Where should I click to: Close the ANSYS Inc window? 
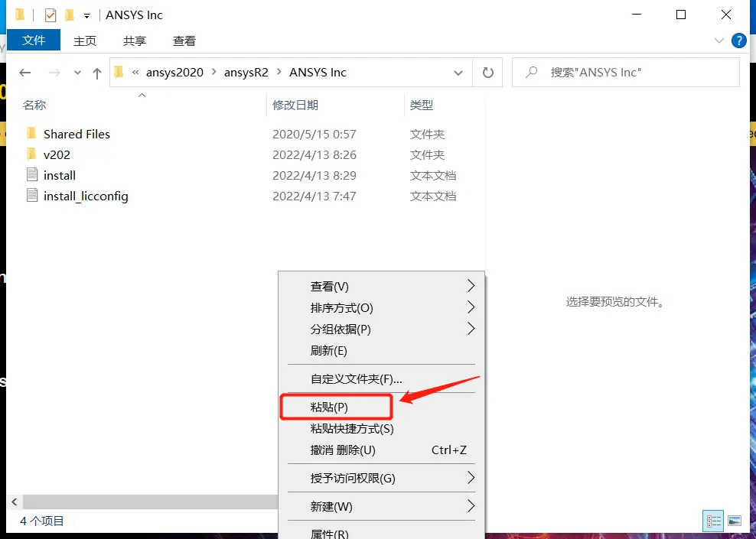725,15
